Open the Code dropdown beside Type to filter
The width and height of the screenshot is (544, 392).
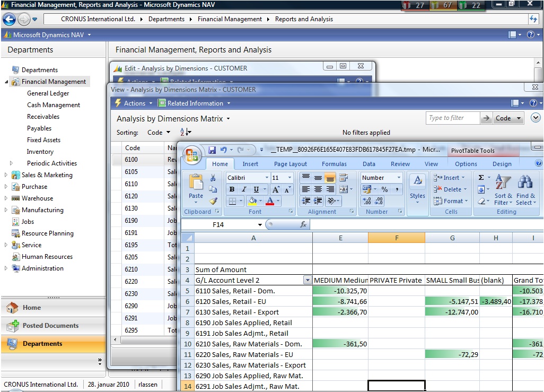click(x=508, y=118)
